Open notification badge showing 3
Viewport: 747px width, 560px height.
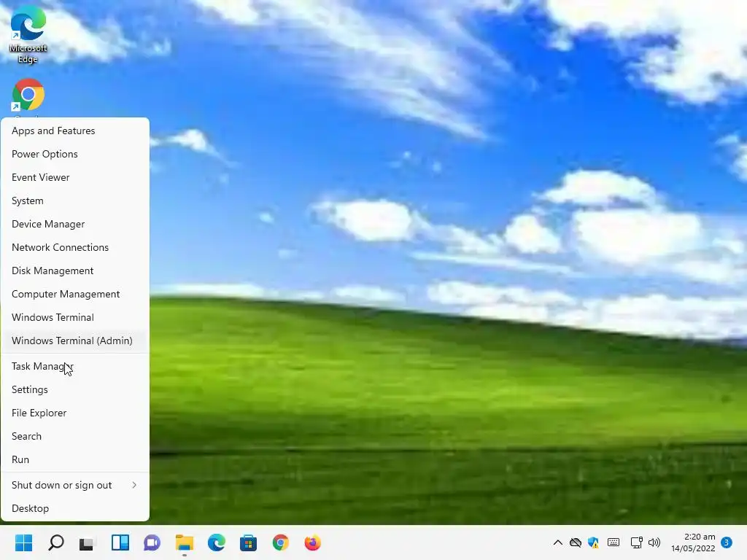(x=727, y=542)
